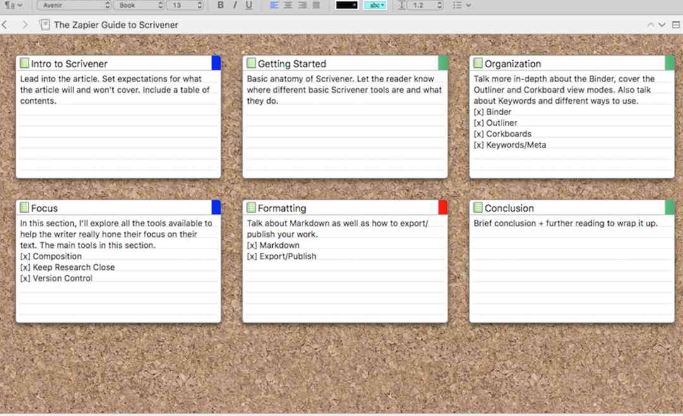Click the line spacing icon
The height and width of the screenshot is (416, 683).
tap(402, 5)
